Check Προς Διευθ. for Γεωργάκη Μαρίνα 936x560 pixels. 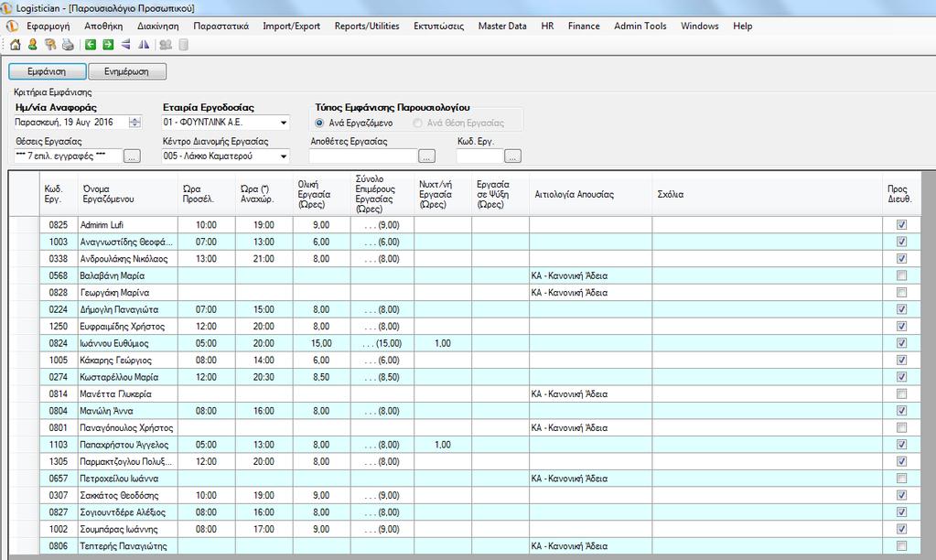[x=901, y=293]
